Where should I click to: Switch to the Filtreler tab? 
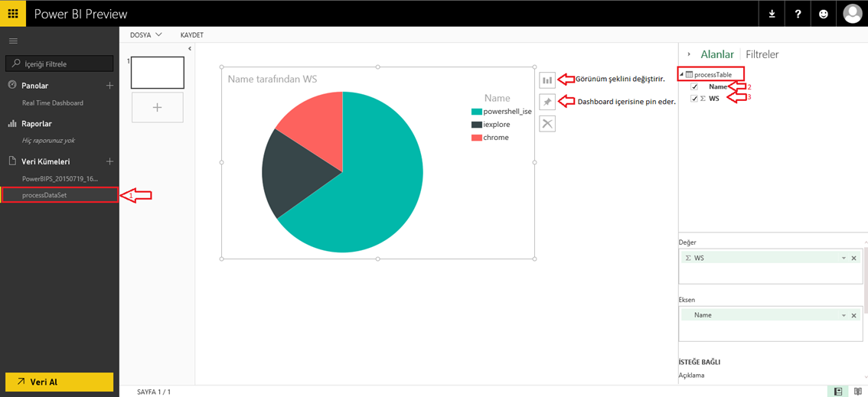[762, 54]
